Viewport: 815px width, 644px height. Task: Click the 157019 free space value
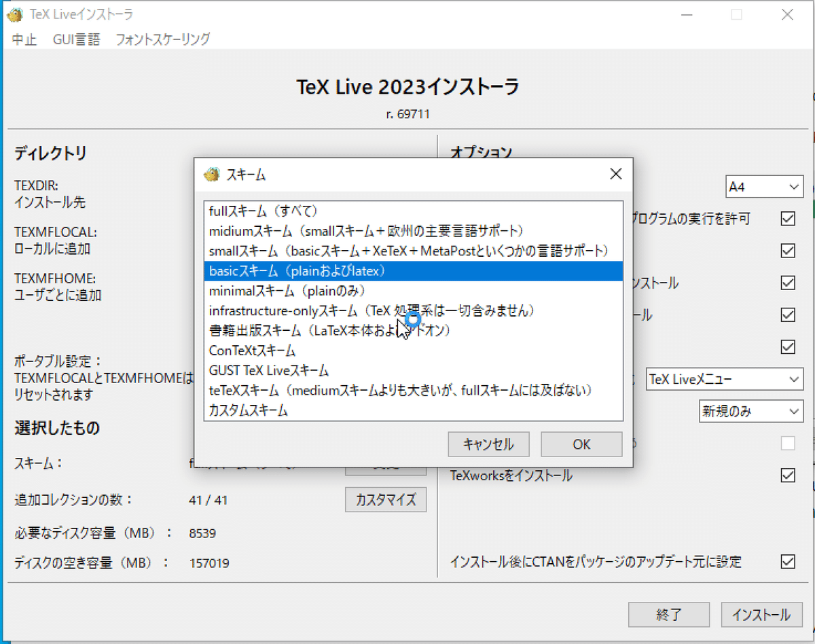[209, 563]
